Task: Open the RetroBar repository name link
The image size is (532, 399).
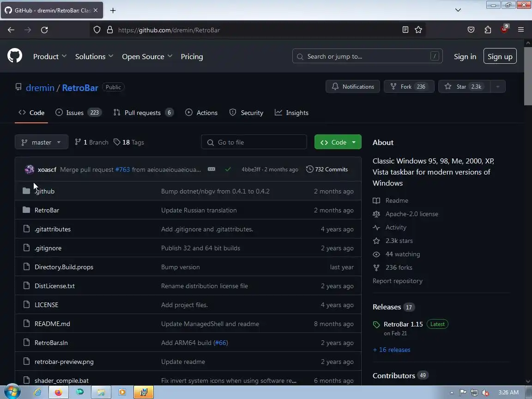Action: pyautogui.click(x=80, y=88)
